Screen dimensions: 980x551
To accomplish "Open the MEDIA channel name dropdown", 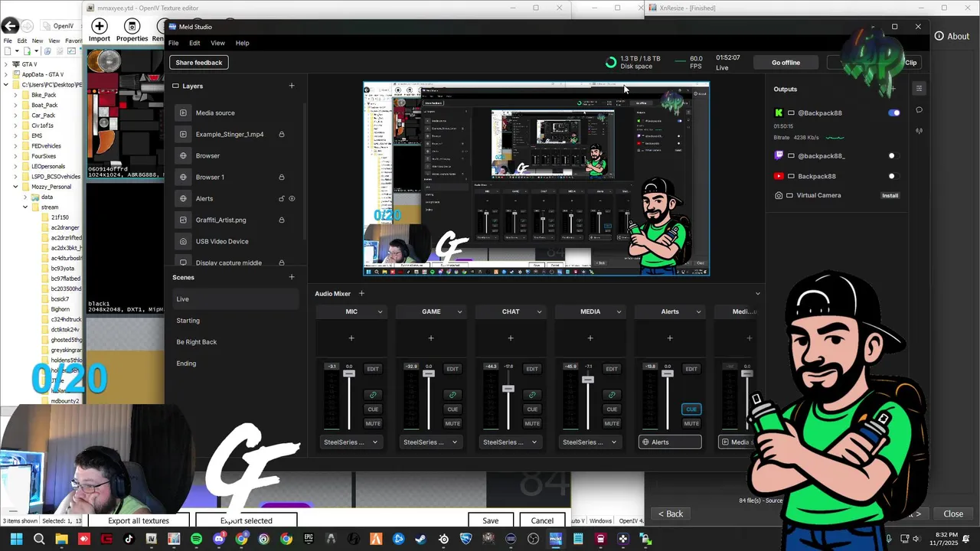I will 619,311.
